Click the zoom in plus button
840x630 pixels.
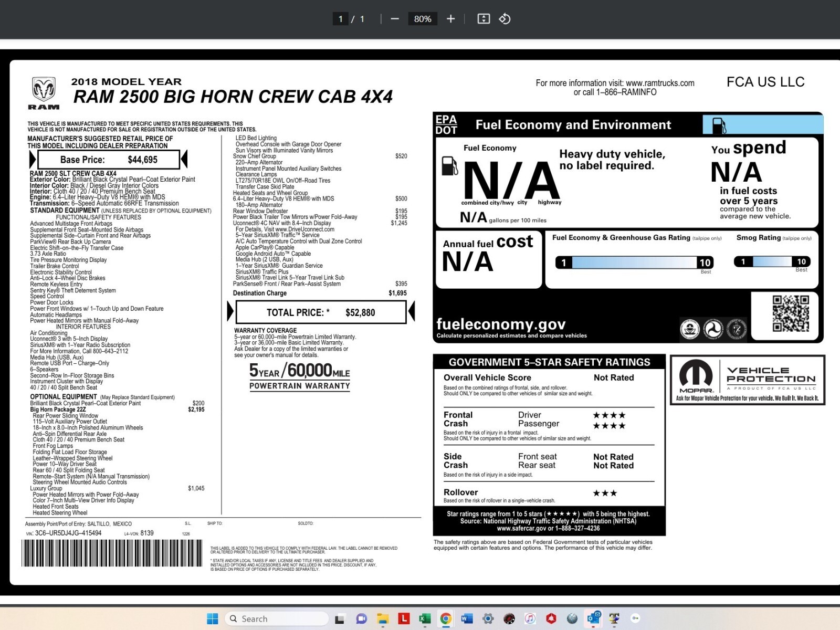point(450,19)
